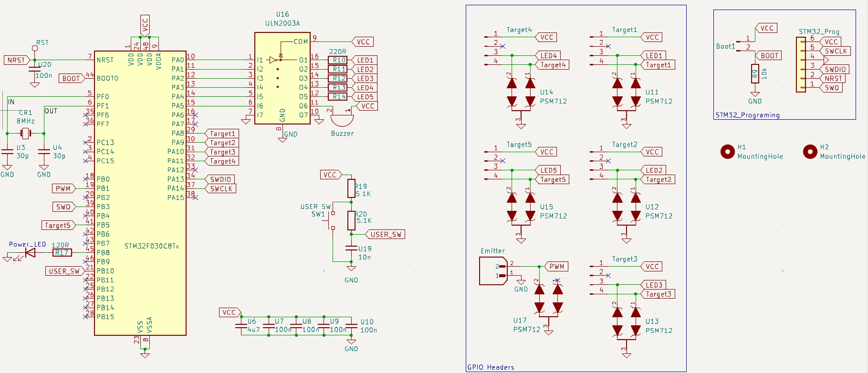Screen dimensions: 868x373
Task: Click the VCC power symbol above MCU
Action: [x=145, y=25]
